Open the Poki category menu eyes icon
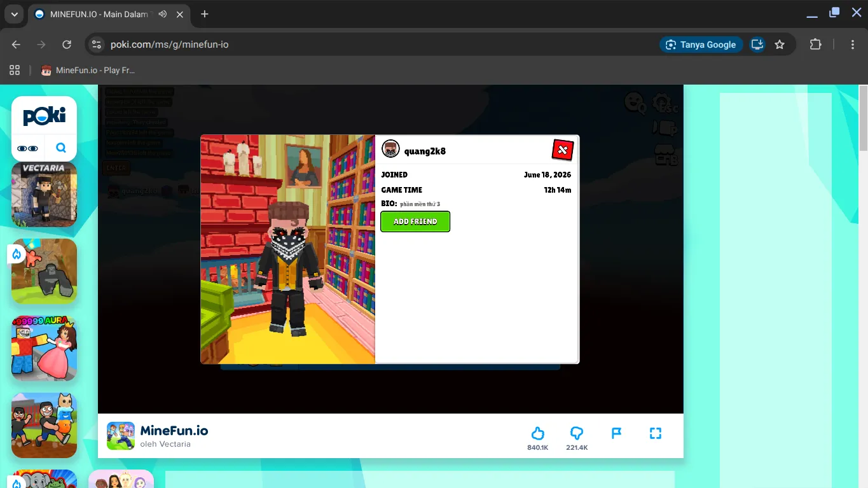 coord(27,148)
